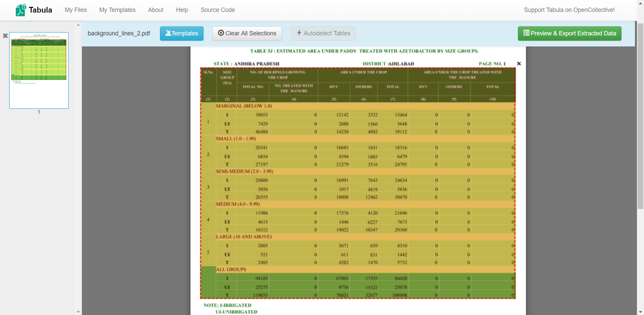Click the background_lines_2.pdf file name
Viewport: 644px width, 315px height.
119,34
